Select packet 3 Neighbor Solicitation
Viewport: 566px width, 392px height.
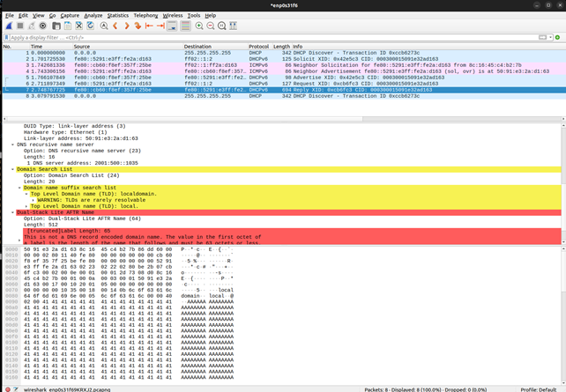pyautogui.click(x=284, y=65)
